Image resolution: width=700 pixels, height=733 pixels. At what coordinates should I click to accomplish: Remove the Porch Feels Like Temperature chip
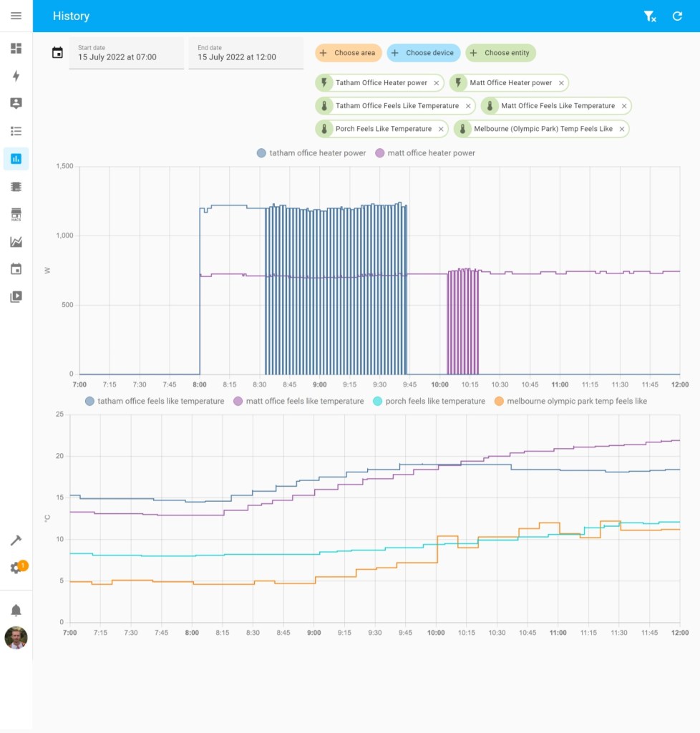pyautogui.click(x=439, y=129)
